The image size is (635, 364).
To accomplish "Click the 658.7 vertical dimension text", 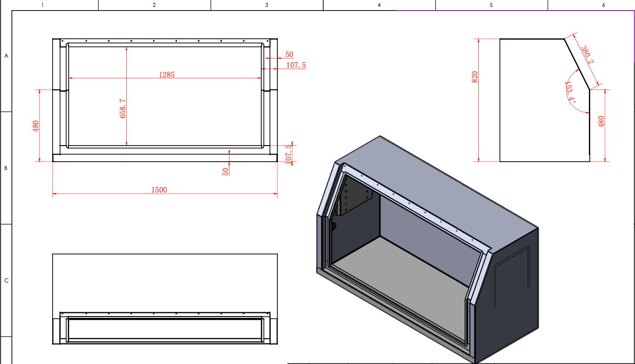I will [123, 109].
